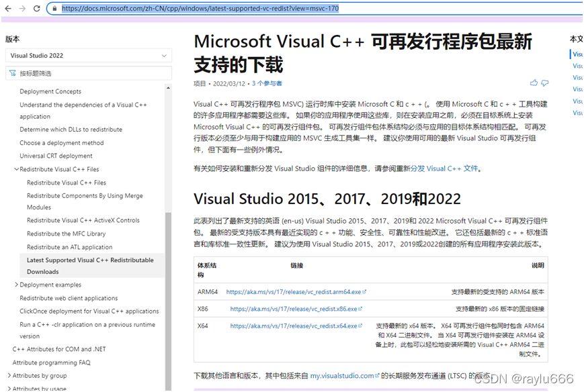Screen dimensions: 584x392
Task: Expand the Attributes by group node
Action: pyautogui.click(x=9, y=376)
